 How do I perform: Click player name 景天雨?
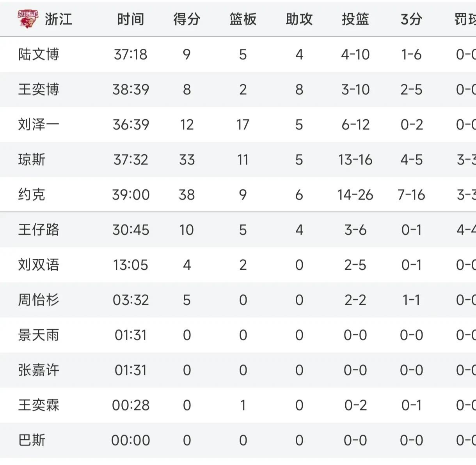[39, 335]
